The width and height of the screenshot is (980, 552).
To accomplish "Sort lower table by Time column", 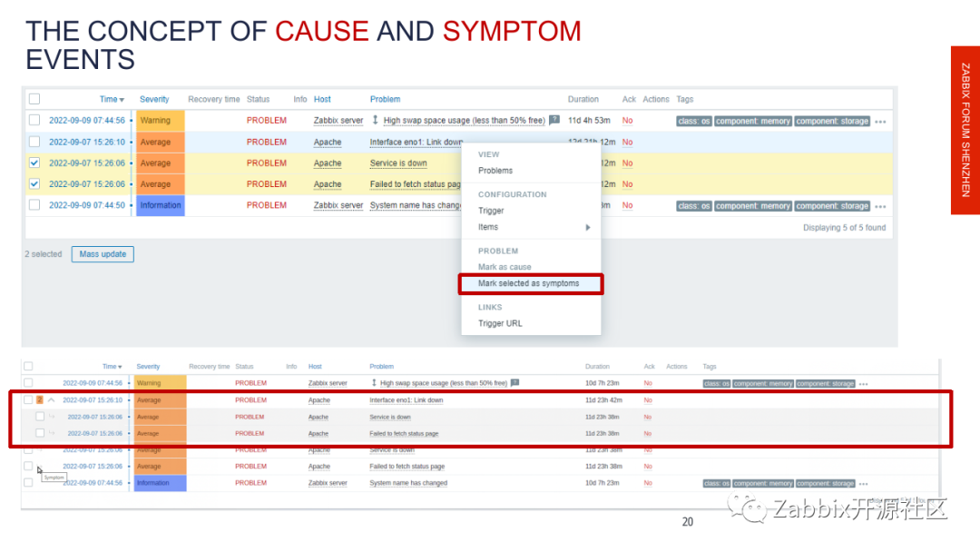I will (112, 366).
